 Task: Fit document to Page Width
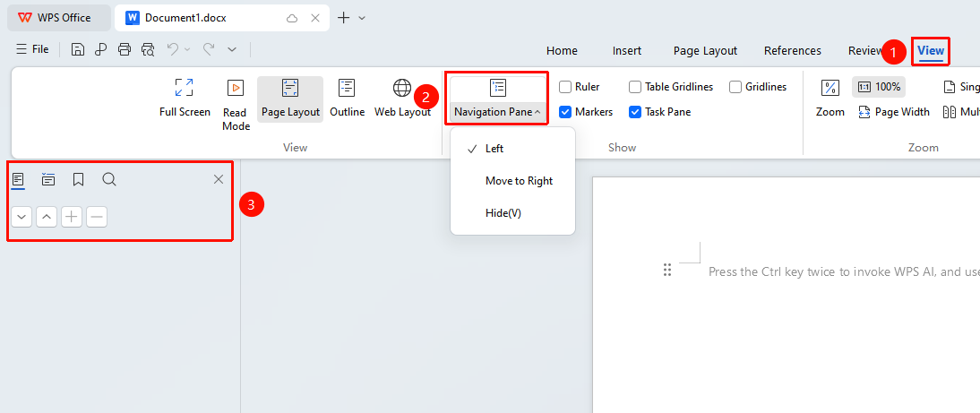tap(893, 112)
